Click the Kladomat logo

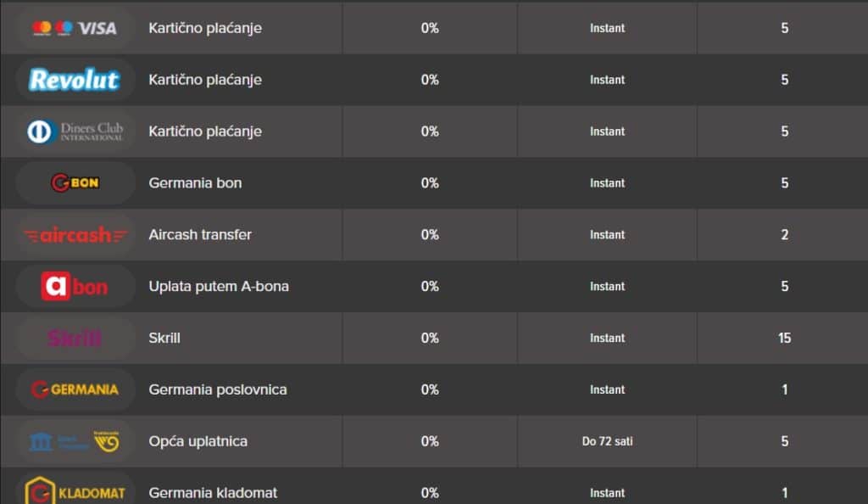(75, 490)
